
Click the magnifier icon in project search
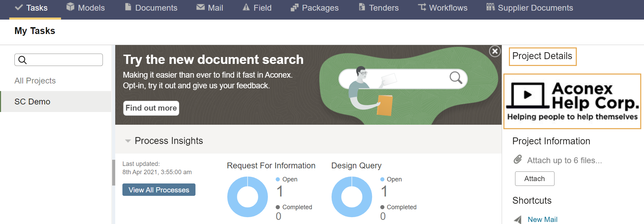[x=23, y=60]
